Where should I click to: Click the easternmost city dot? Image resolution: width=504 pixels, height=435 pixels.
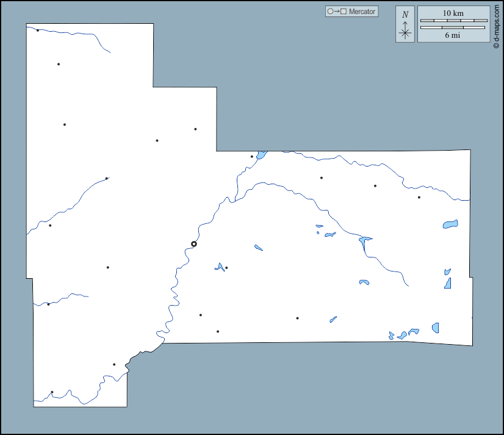coord(419,197)
